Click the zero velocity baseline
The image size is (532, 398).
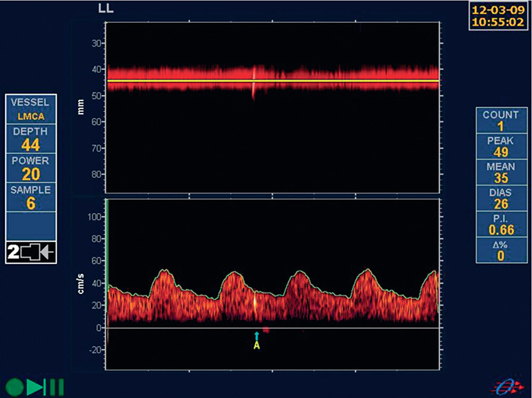(273, 328)
